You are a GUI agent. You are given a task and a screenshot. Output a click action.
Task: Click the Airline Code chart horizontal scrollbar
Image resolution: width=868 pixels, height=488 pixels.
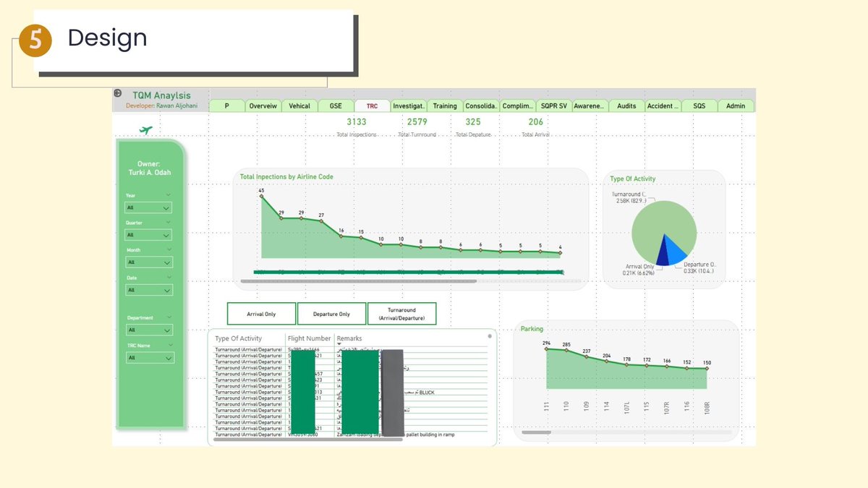(359, 281)
